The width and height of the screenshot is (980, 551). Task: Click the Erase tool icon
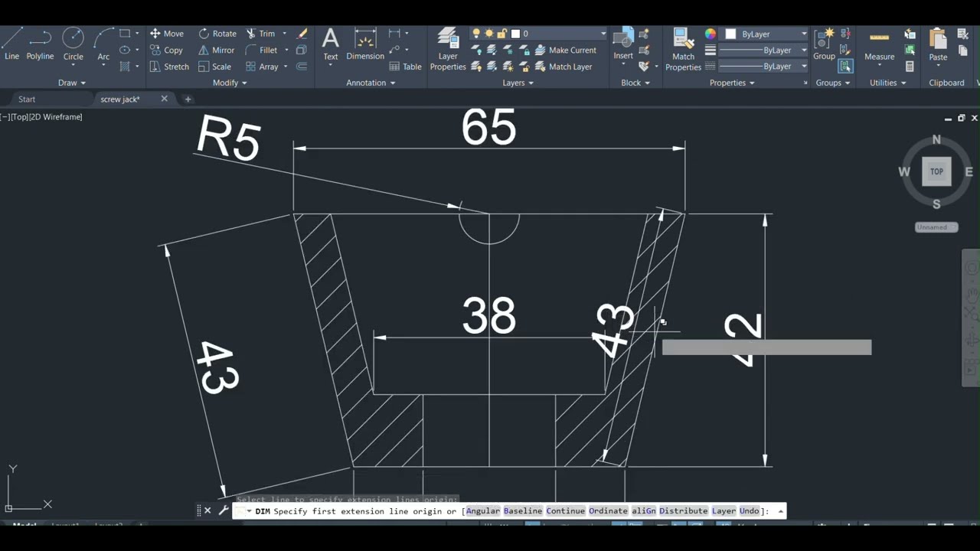coord(302,34)
